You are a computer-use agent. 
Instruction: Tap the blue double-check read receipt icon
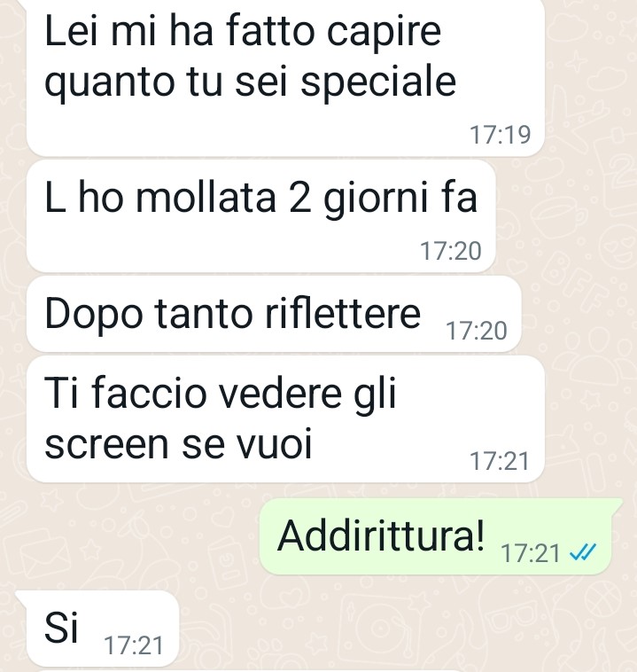point(583,552)
